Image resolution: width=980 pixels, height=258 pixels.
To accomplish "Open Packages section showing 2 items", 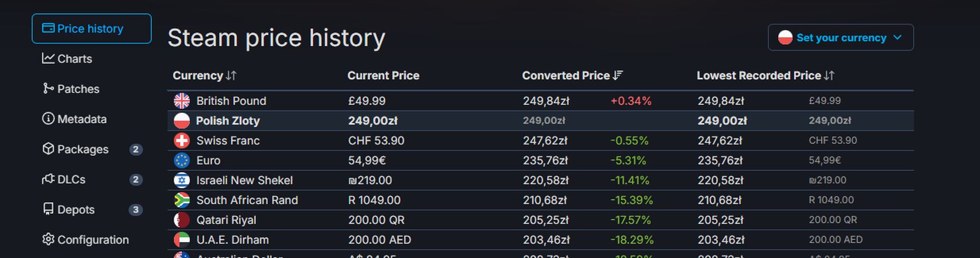I will coord(83,149).
